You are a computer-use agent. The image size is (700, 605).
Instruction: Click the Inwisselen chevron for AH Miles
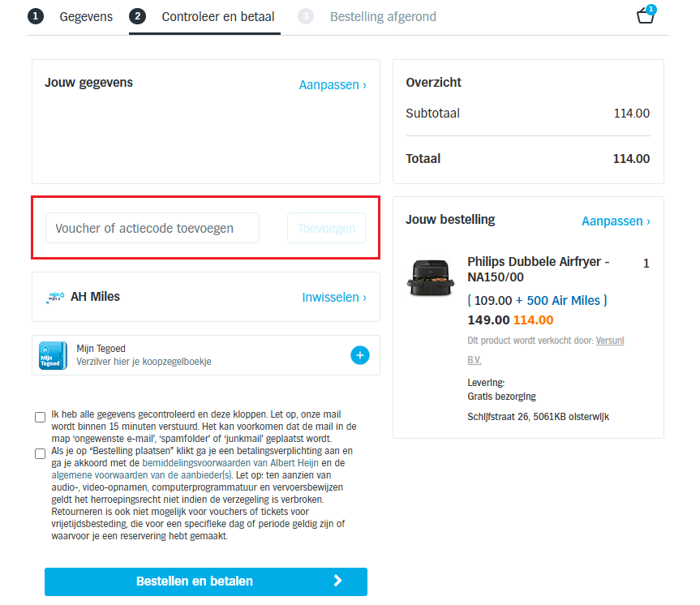(x=363, y=297)
